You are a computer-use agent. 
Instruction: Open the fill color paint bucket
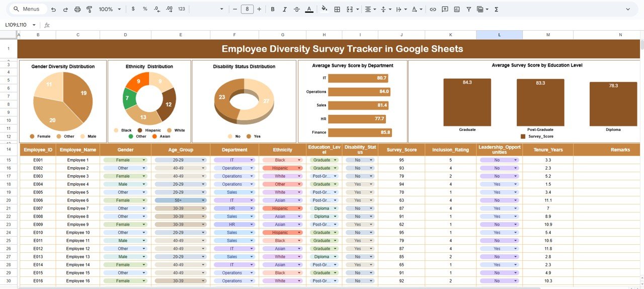pos(324,9)
